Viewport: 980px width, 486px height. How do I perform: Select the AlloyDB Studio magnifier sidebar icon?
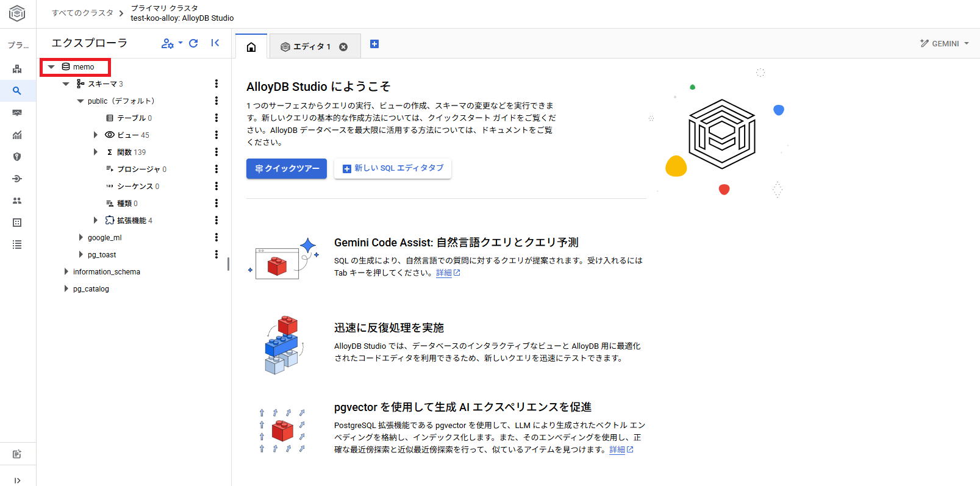(x=17, y=91)
